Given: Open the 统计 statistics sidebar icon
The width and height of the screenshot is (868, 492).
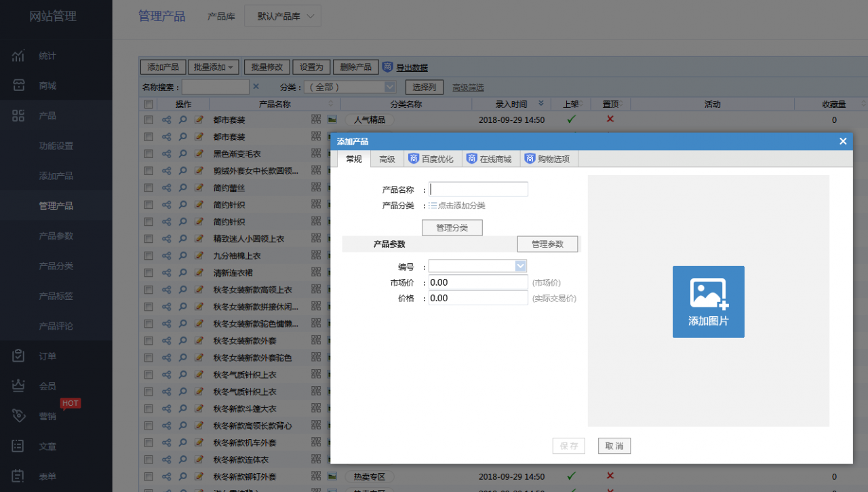Looking at the screenshot, I should pyautogui.click(x=18, y=56).
